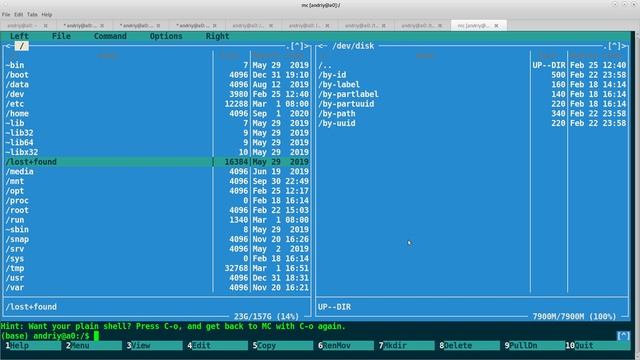Click the 9 PullDn function key button

click(x=532, y=346)
